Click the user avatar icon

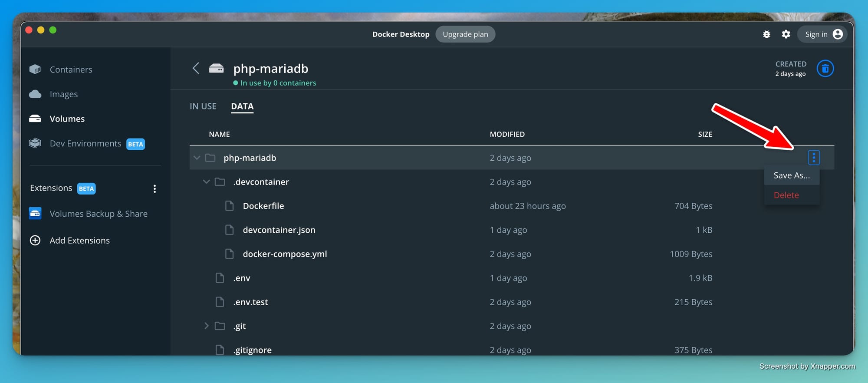(x=838, y=34)
